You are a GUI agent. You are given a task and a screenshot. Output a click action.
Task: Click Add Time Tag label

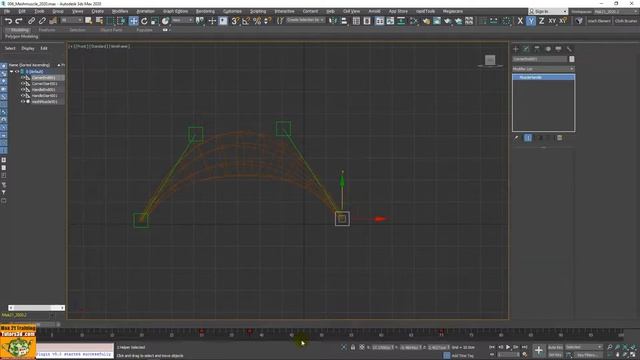462,356
